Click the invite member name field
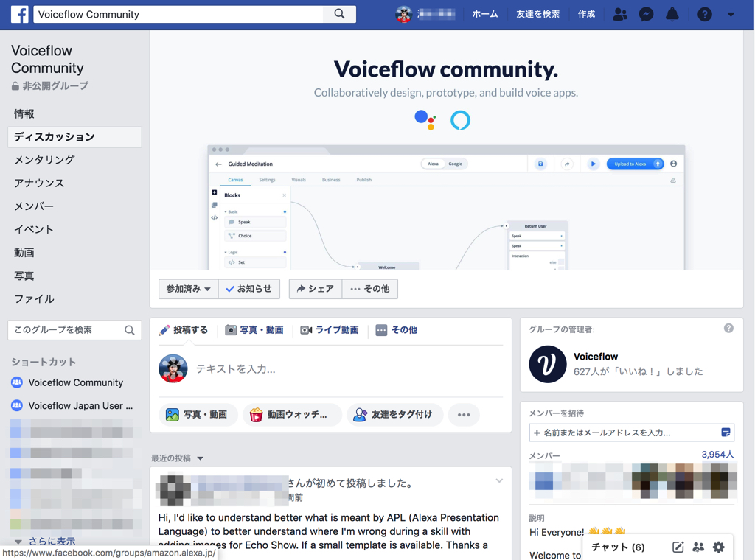Viewport: 755px width, 560px height. tap(631, 433)
